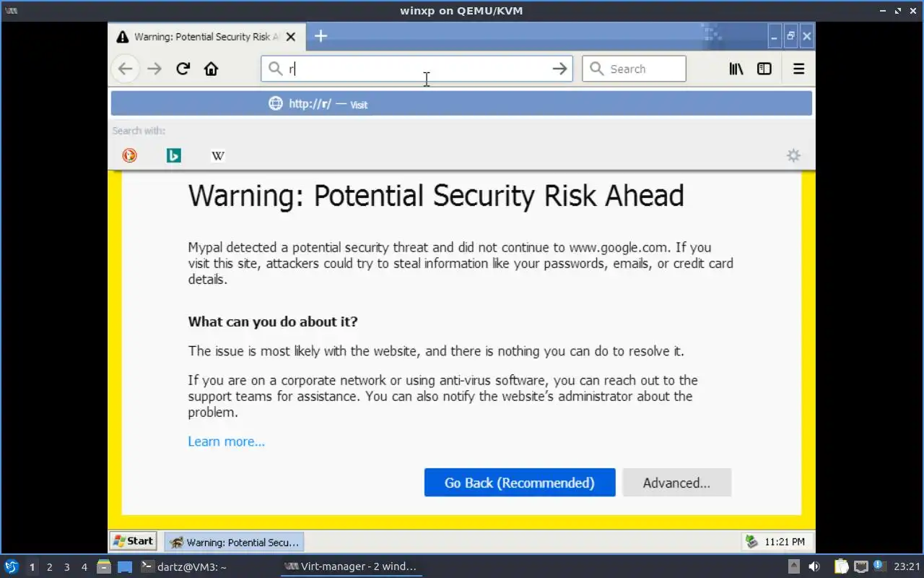This screenshot has height=578, width=924.
Task: Search with the Bing engine icon
Action: pyautogui.click(x=173, y=155)
